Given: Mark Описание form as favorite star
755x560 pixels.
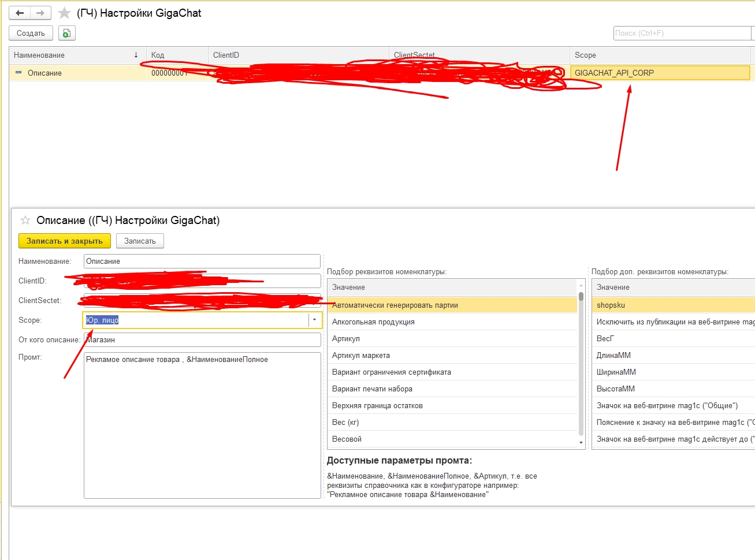Looking at the screenshot, I should (25, 220).
